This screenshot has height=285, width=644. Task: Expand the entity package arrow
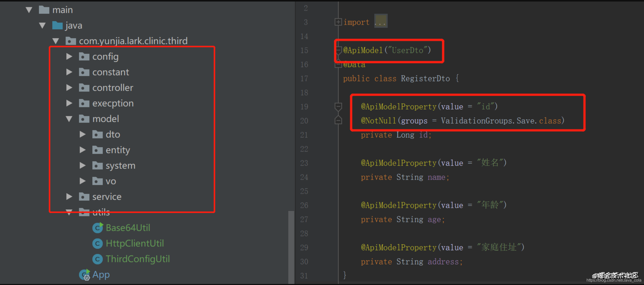point(82,150)
